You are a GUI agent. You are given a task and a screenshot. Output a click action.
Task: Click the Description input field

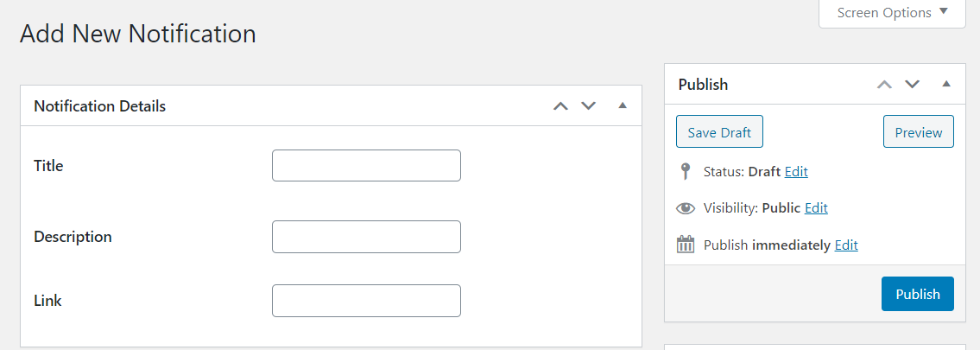[x=366, y=237]
